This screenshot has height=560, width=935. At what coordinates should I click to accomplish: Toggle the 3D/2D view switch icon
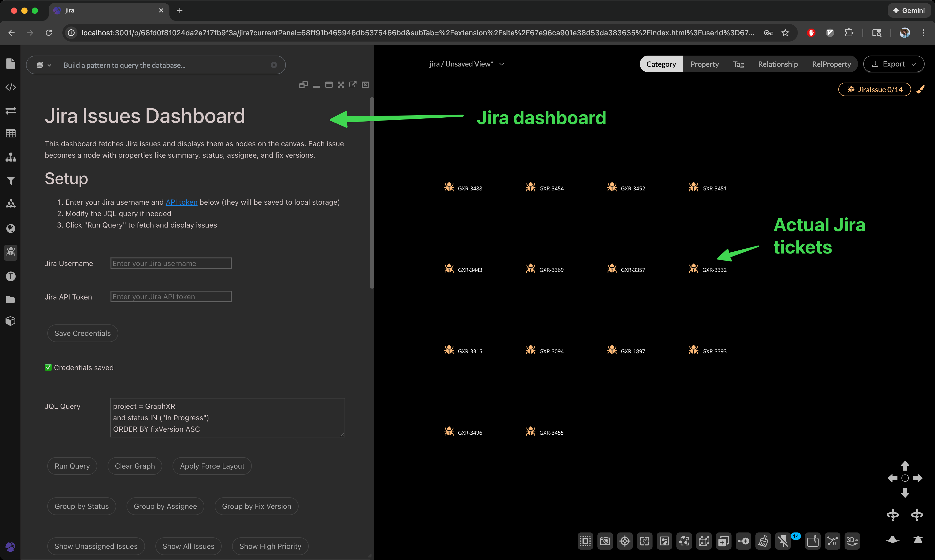[x=852, y=541]
